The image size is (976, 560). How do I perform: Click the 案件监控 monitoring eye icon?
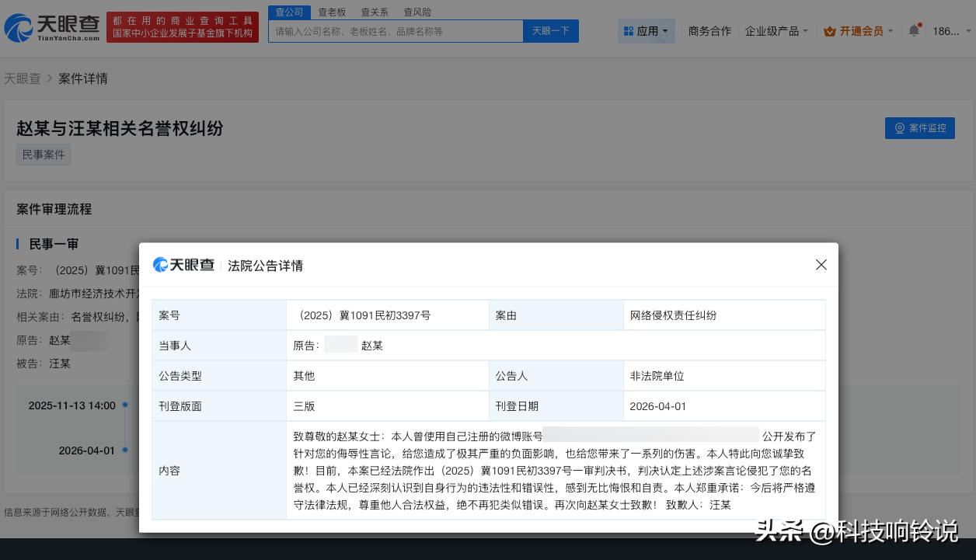tap(899, 128)
